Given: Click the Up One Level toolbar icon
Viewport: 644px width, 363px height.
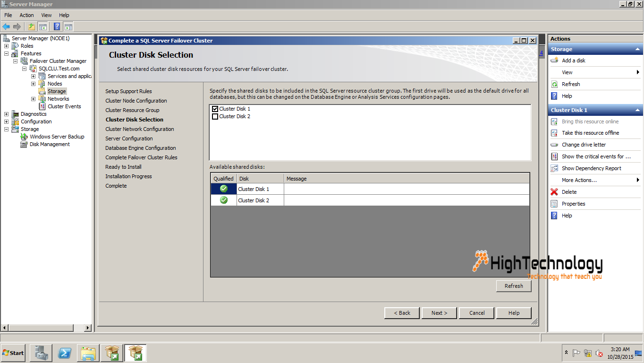Looking at the screenshot, I should pos(32,26).
